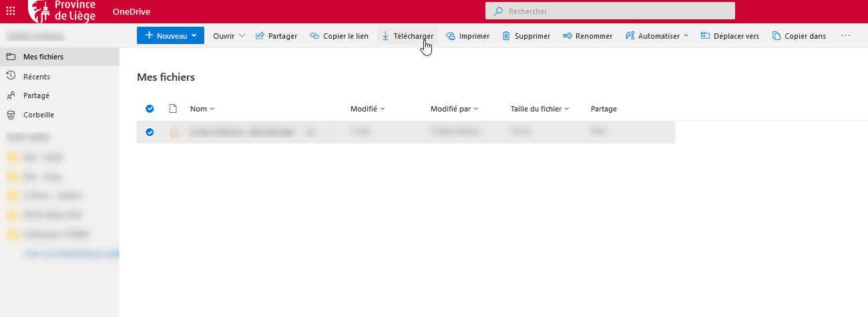
Task: Open the OneDrive home link
Action: click(131, 11)
